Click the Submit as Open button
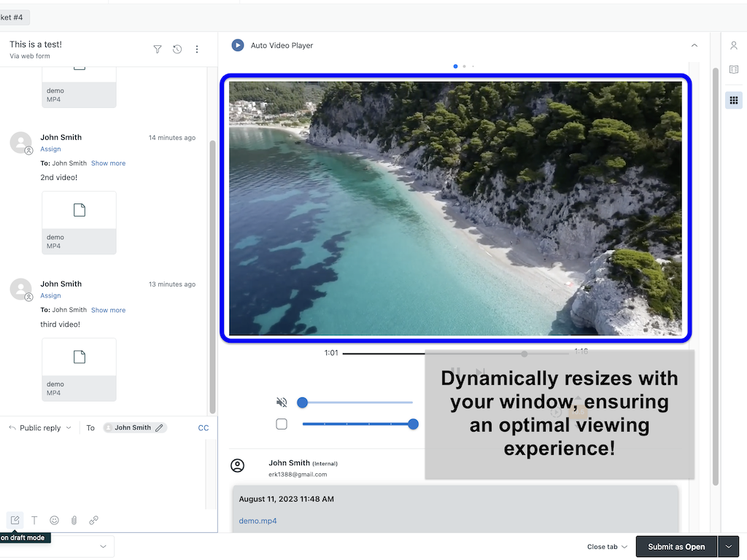Image resolution: width=747 pixels, height=560 pixels. tap(676, 547)
